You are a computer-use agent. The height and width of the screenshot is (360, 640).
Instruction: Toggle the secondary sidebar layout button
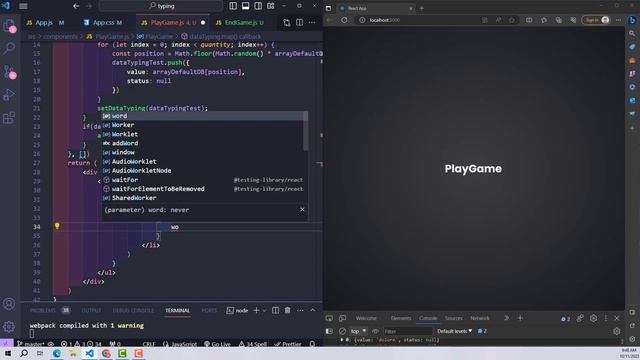tap(258, 6)
